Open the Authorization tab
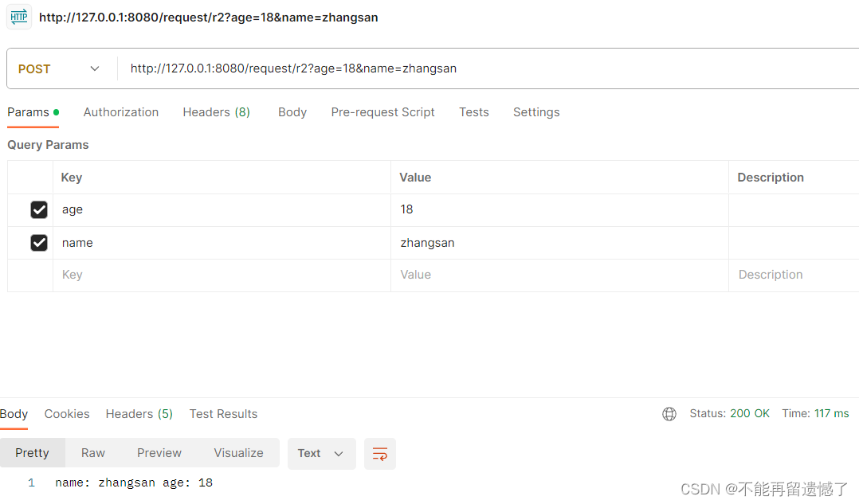This screenshot has width=859, height=504. tap(121, 112)
